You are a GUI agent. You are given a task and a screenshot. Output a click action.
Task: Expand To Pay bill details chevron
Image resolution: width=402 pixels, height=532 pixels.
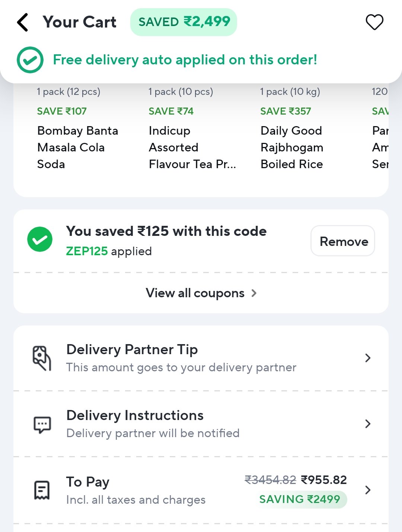click(368, 490)
